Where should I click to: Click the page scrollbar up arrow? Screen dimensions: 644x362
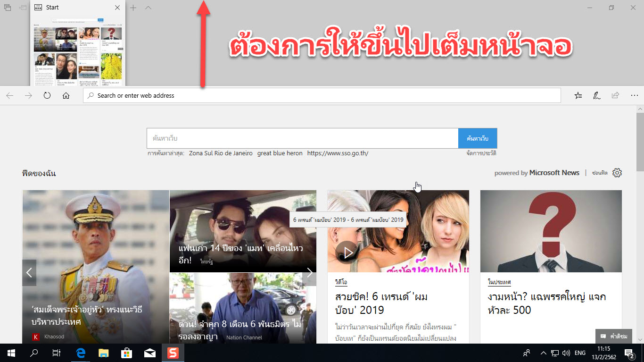point(640,109)
